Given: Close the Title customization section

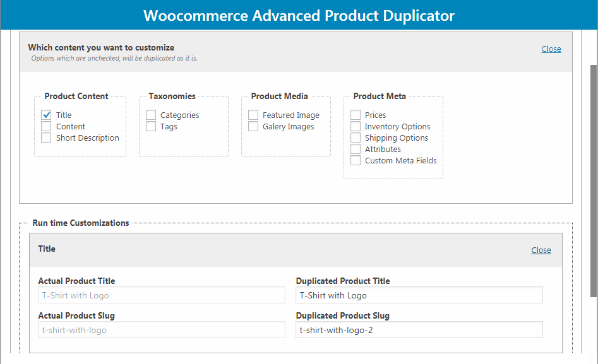Looking at the screenshot, I should coord(541,250).
